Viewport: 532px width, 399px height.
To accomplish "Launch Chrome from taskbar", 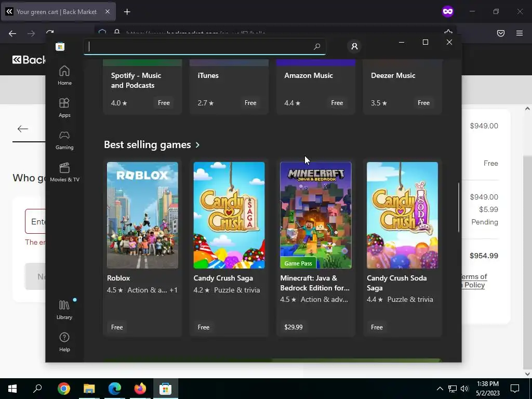I will point(64,389).
